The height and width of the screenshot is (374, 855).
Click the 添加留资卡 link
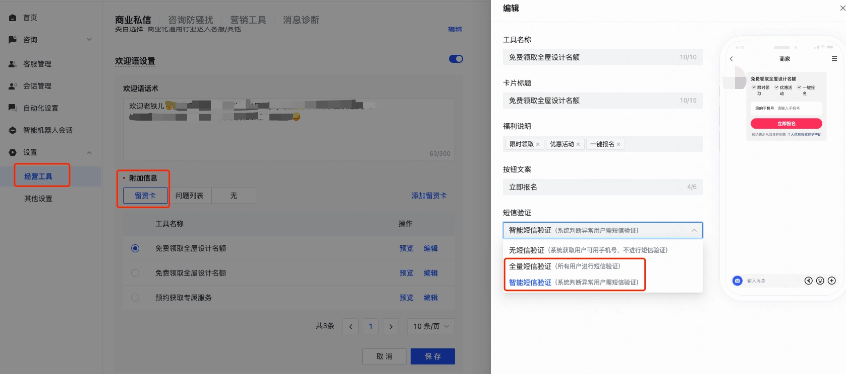click(x=429, y=196)
